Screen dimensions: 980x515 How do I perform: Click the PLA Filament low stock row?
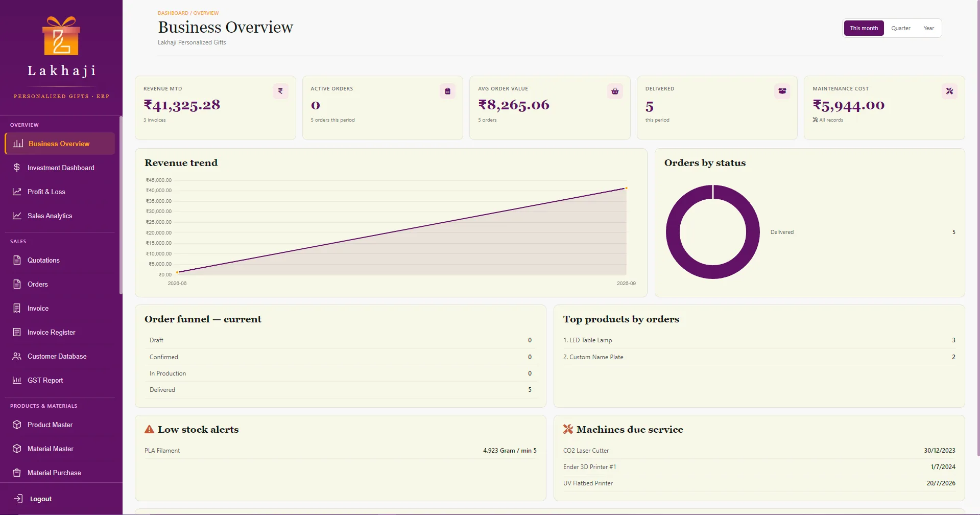click(x=340, y=451)
